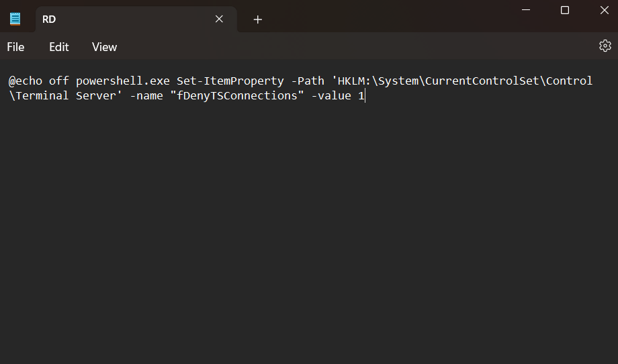The image size is (618, 364).
Task: Add a new tab with plus button
Action: click(x=258, y=19)
